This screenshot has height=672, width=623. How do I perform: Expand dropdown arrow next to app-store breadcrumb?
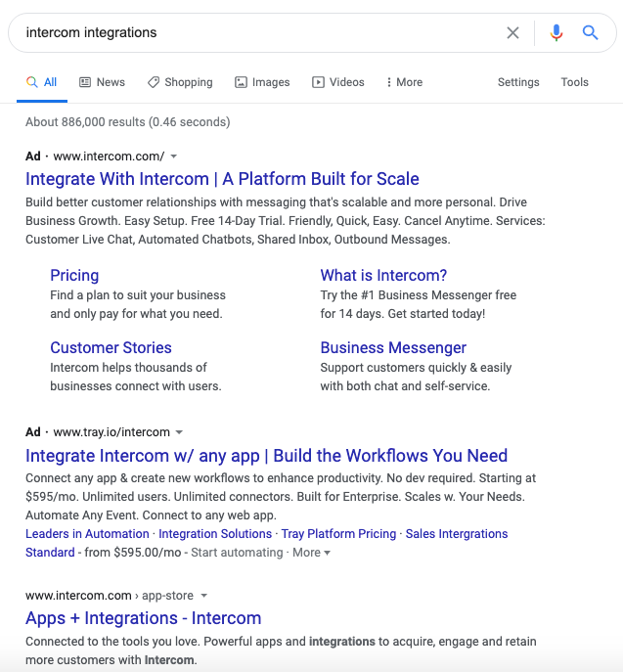pos(204,596)
